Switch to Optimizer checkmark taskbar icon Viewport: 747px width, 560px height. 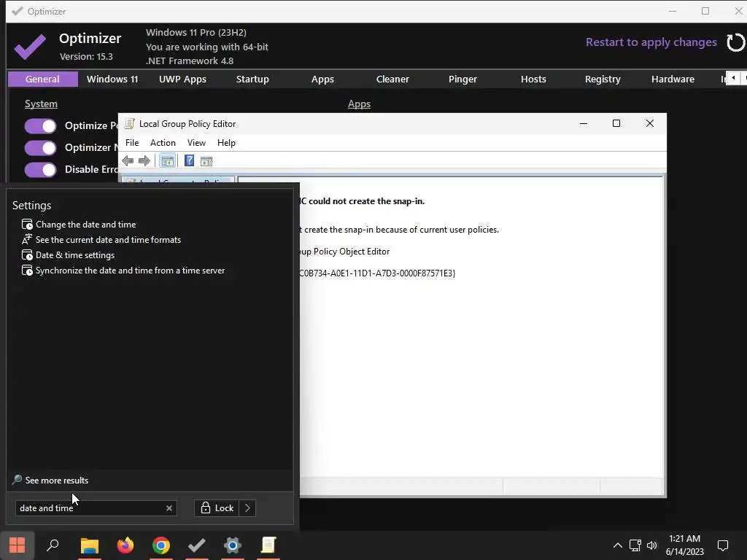tap(197, 545)
